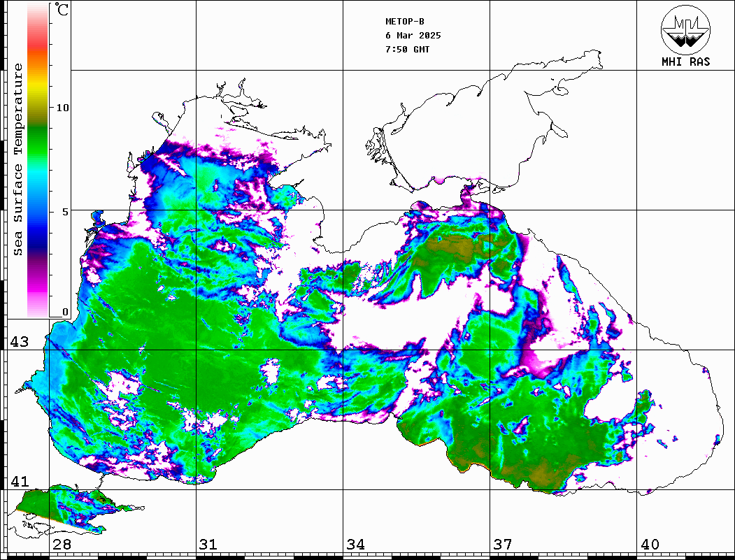Click the '0' tick on temperature scale
This screenshot has height=560, width=735.
pos(65,312)
